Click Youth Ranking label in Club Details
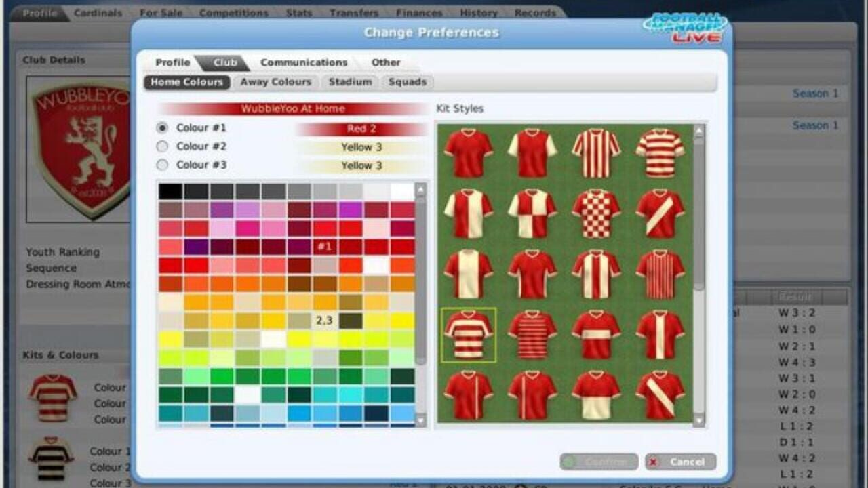 (62, 252)
